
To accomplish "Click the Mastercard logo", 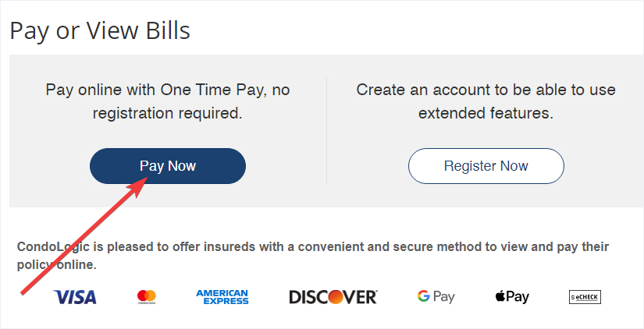I will point(147,296).
